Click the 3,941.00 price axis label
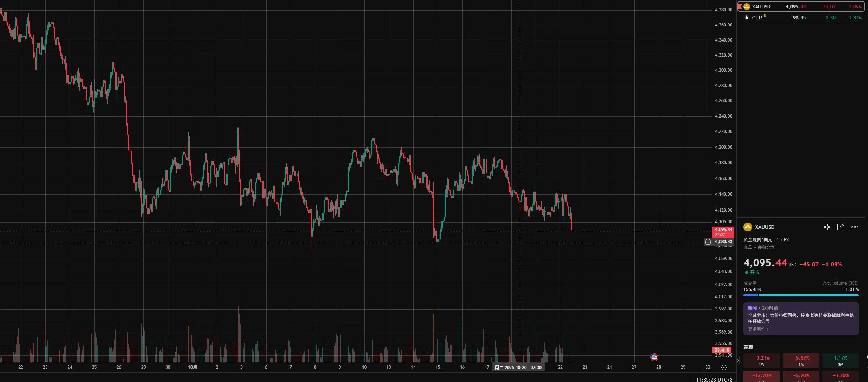The width and height of the screenshot is (868, 382). point(723,355)
